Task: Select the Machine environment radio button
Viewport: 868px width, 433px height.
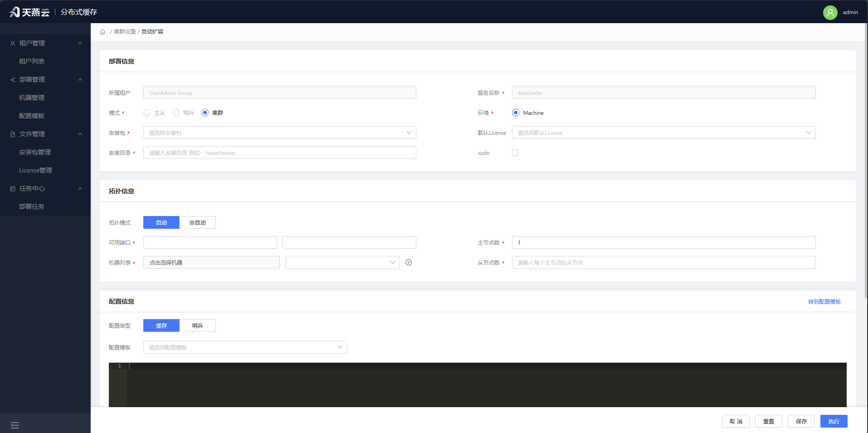Action: point(516,113)
